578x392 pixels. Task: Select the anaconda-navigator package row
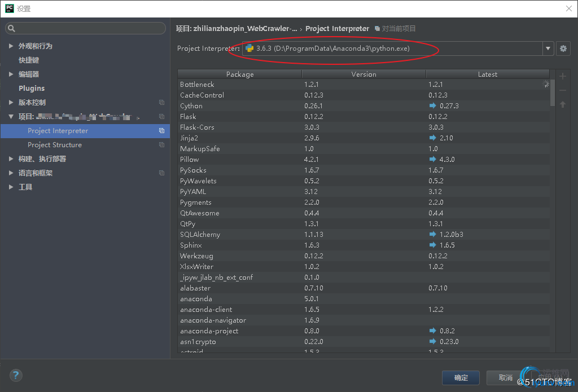point(364,320)
